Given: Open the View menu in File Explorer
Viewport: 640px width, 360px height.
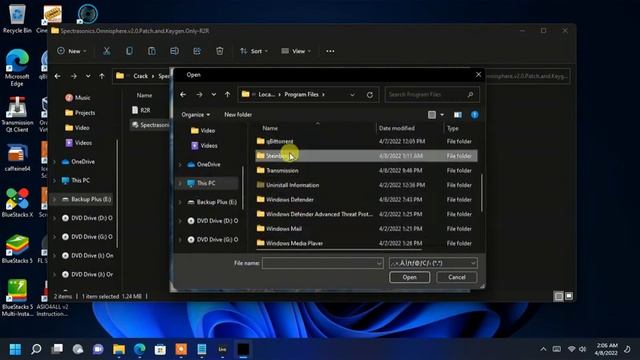Looking at the screenshot, I should tap(296, 51).
